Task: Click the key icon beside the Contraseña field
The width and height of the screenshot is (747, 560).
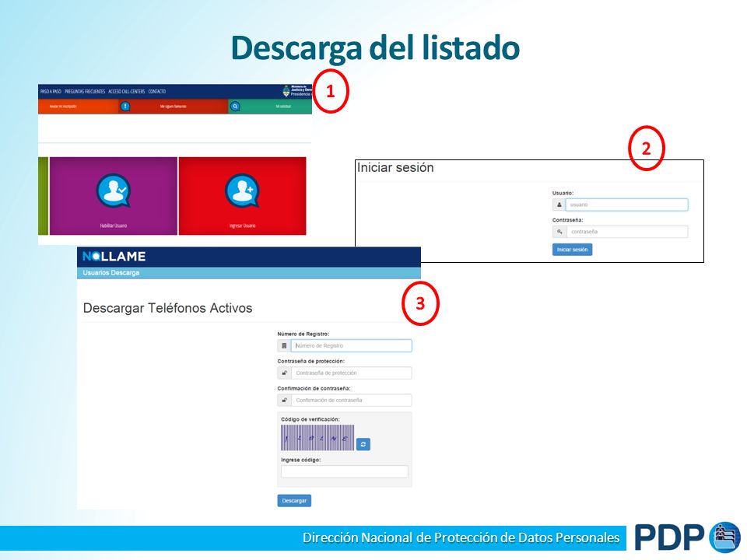Action: (559, 232)
